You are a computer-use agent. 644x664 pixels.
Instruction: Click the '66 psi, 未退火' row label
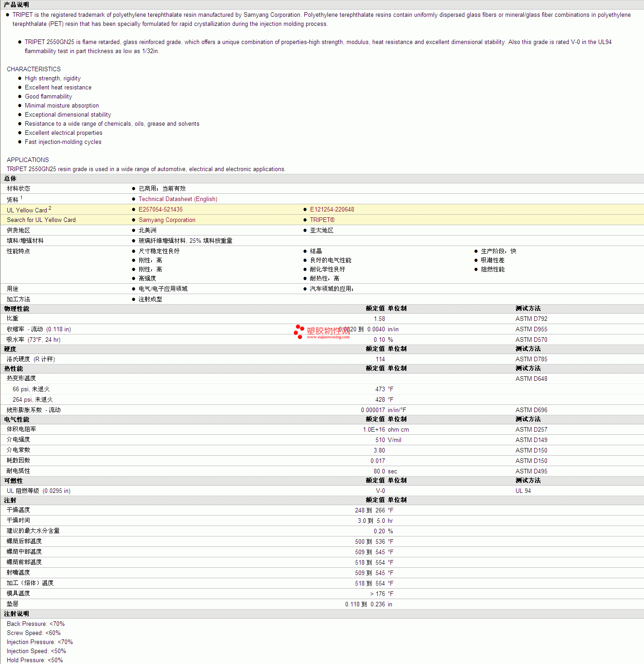[31, 389]
